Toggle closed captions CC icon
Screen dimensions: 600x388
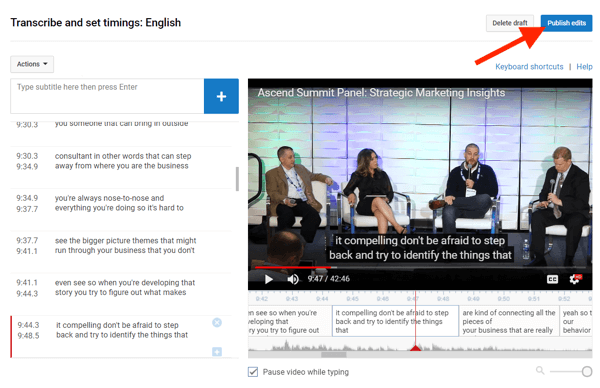click(x=552, y=279)
